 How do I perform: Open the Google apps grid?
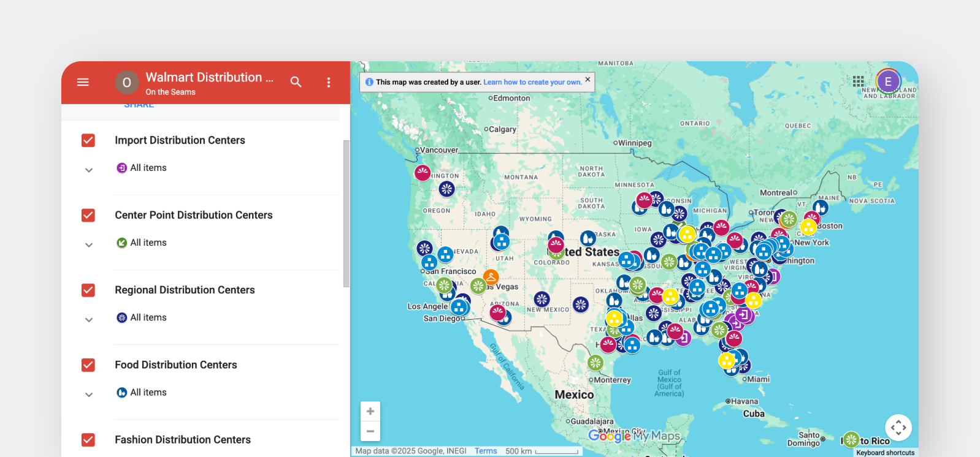(859, 81)
